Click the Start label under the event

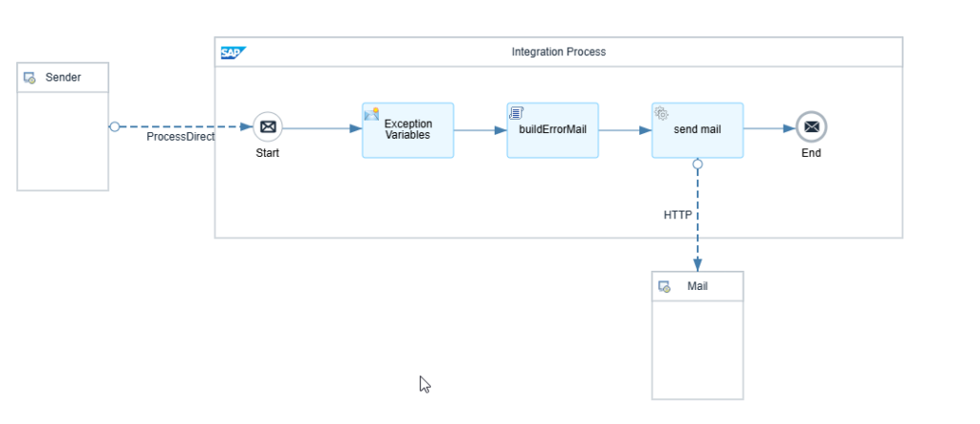268,152
